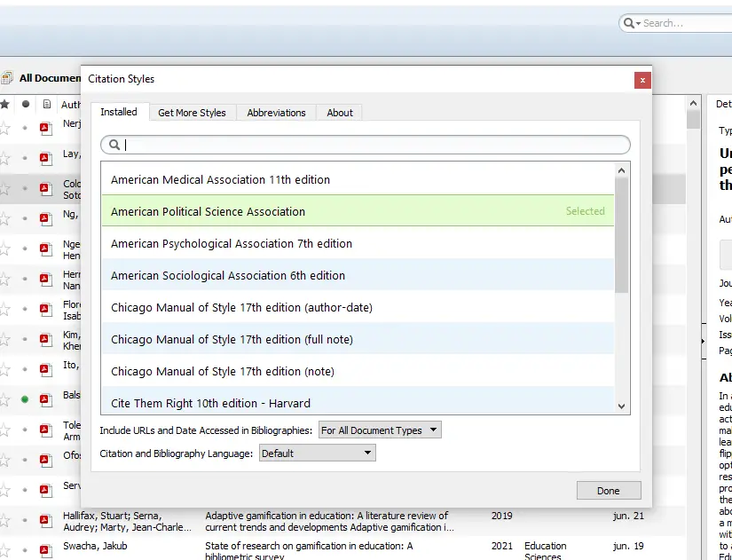The height and width of the screenshot is (560, 732).
Task: Click the citation styles list scrollbar thumb
Action: pos(621,235)
